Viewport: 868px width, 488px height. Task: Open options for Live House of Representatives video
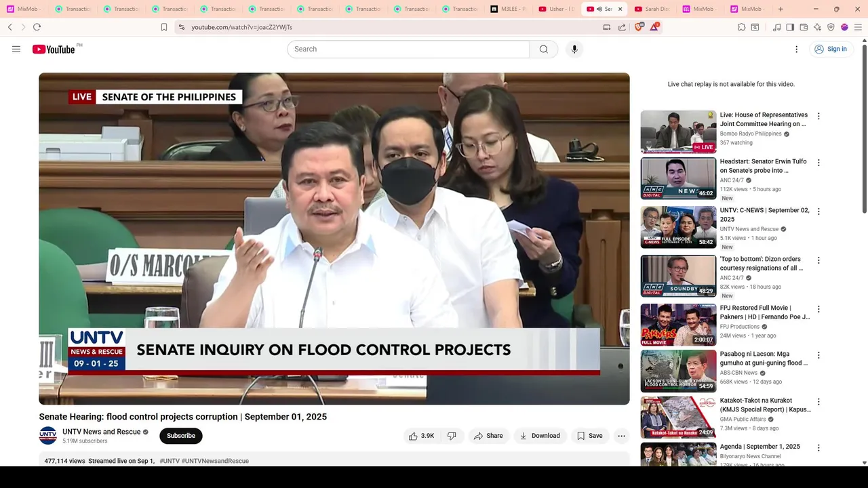click(x=818, y=116)
